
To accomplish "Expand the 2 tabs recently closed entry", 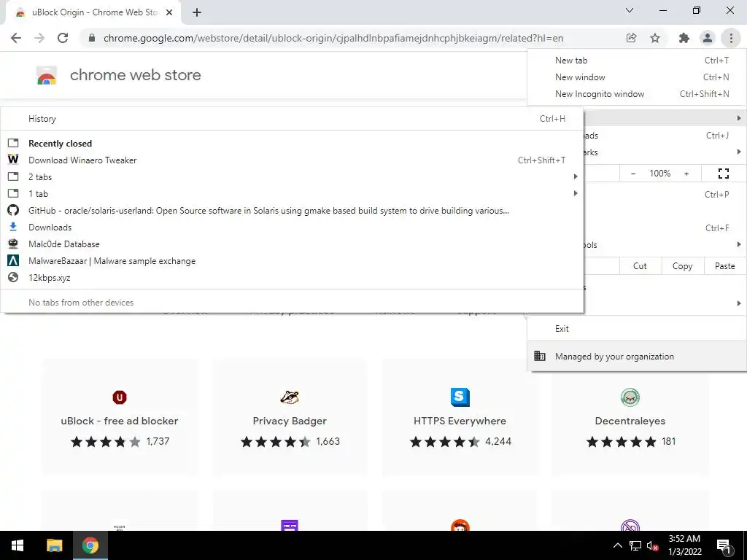I will click(x=292, y=176).
